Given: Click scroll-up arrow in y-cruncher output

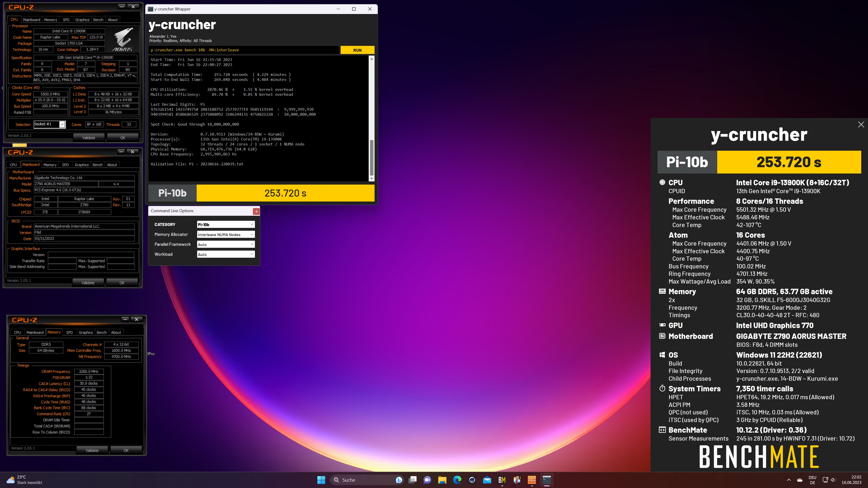Looking at the screenshot, I should 372,59.
